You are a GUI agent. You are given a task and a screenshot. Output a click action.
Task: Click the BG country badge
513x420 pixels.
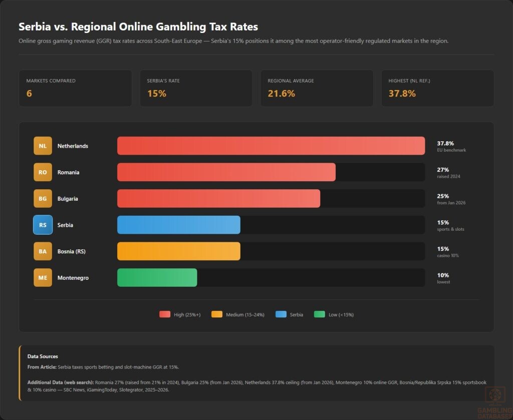pos(43,198)
